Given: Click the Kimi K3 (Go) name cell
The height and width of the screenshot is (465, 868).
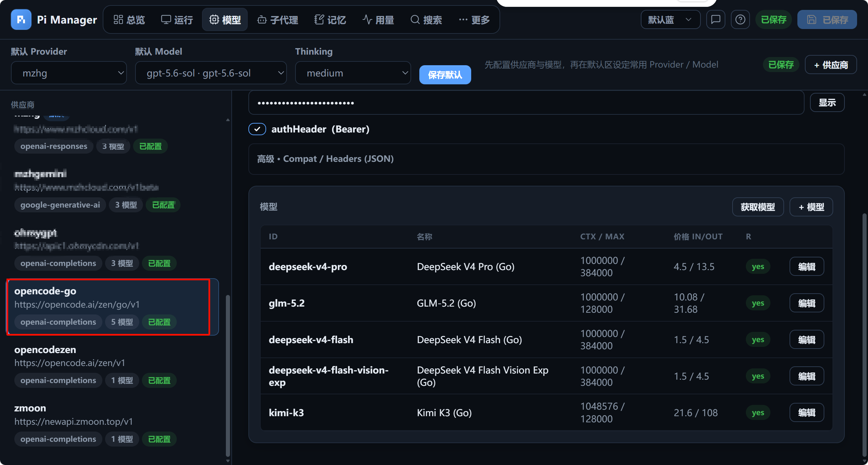Looking at the screenshot, I should pyautogui.click(x=444, y=413).
